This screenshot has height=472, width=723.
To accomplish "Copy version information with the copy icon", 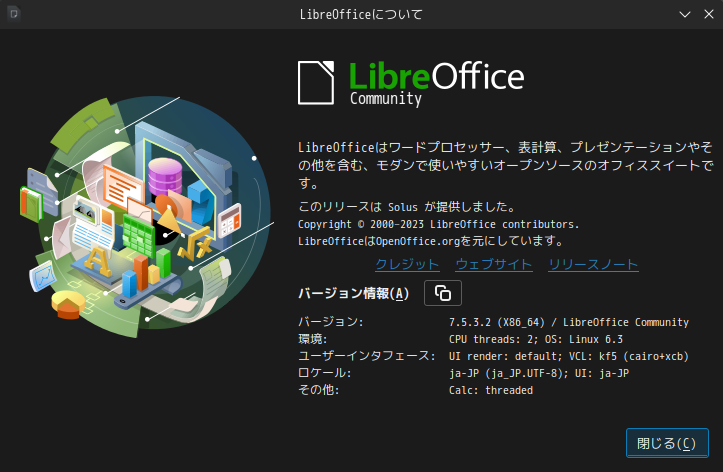I will coord(443,293).
